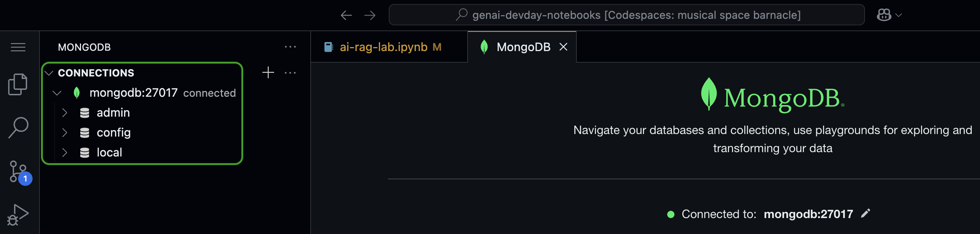Close the MongoDB tab

click(x=563, y=47)
